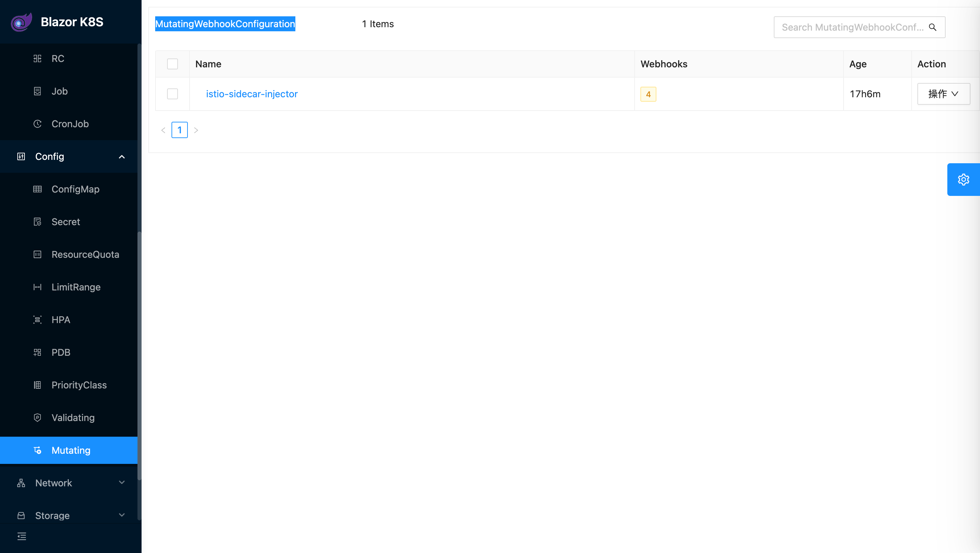The width and height of the screenshot is (980, 553).
Task: Click the HPA icon in the sidebar
Action: click(x=37, y=320)
